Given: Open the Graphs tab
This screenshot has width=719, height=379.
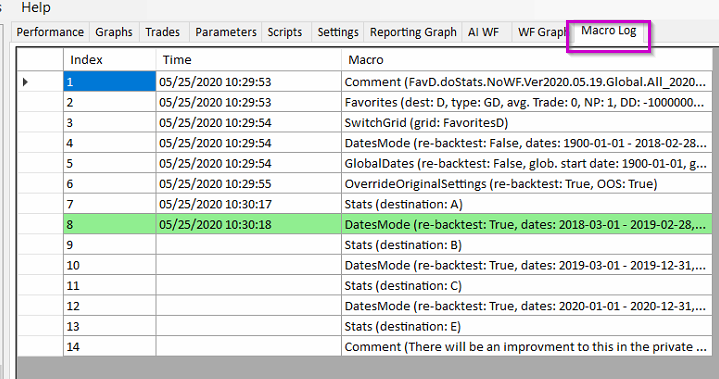Looking at the screenshot, I should 114,32.
